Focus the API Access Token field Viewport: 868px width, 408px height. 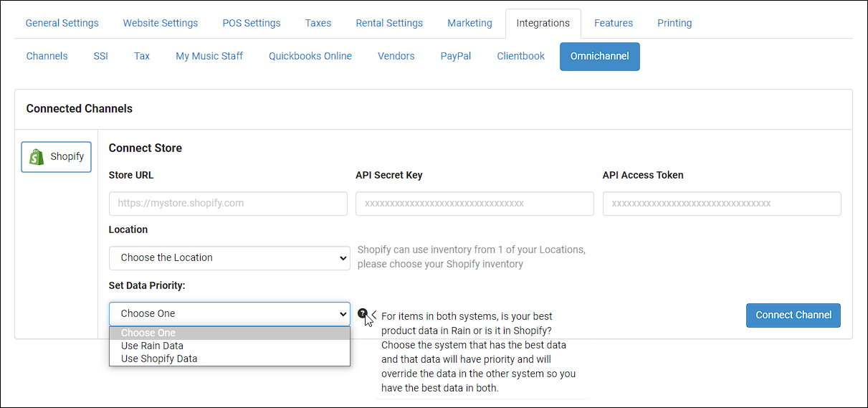tap(722, 204)
